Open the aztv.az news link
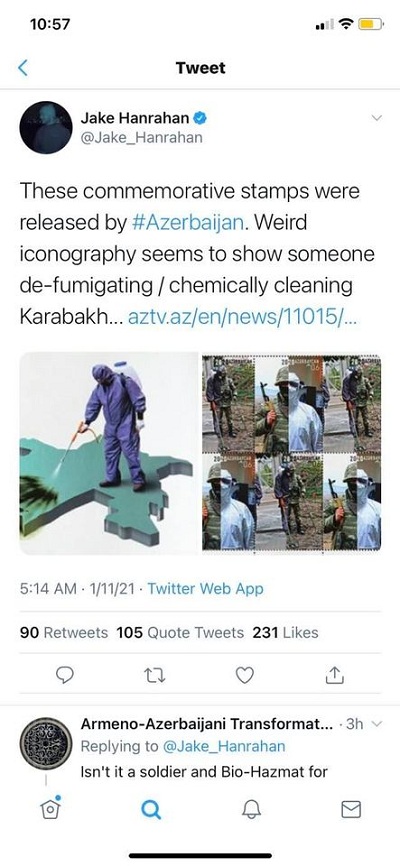Screen dimensions: 400x866 click(x=241, y=318)
